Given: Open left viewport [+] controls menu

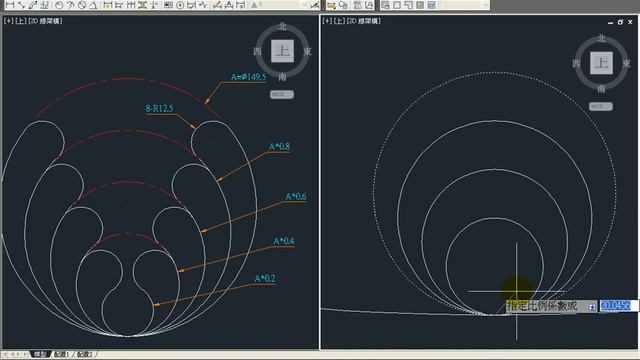Looking at the screenshot, I should tap(8, 21).
